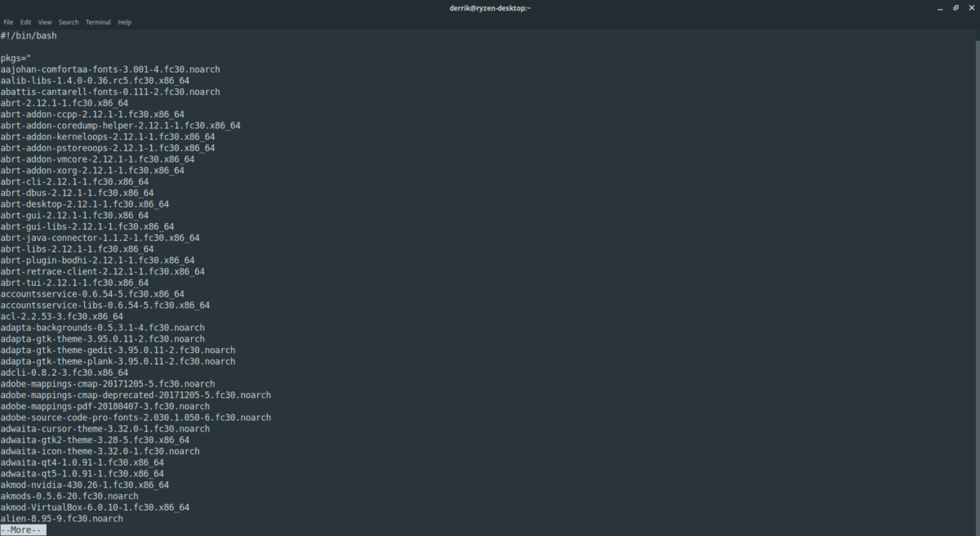Open the Edit menu

click(x=26, y=22)
